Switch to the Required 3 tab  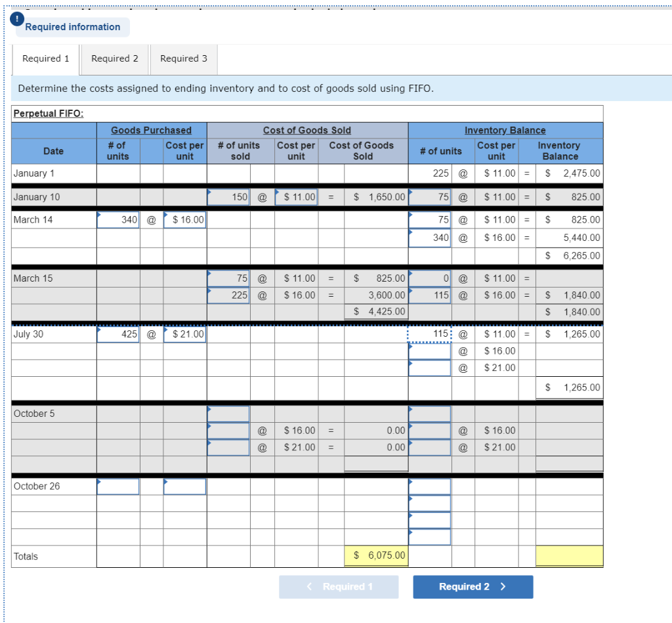coord(184,58)
